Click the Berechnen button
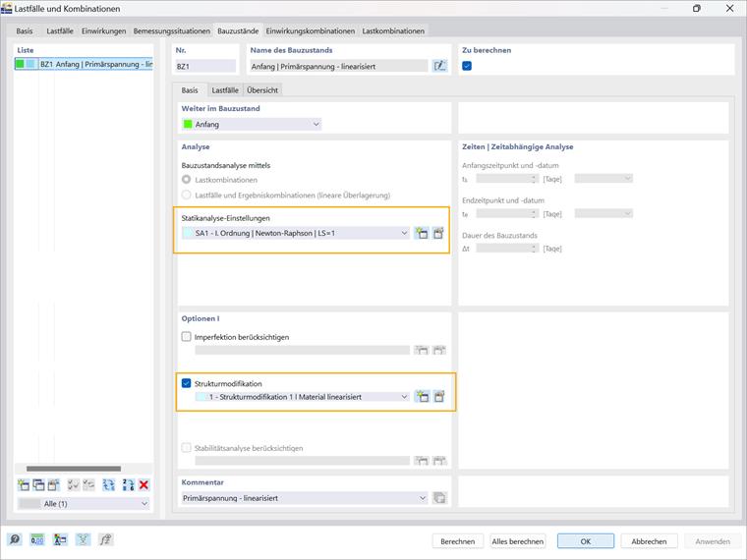 (457, 541)
